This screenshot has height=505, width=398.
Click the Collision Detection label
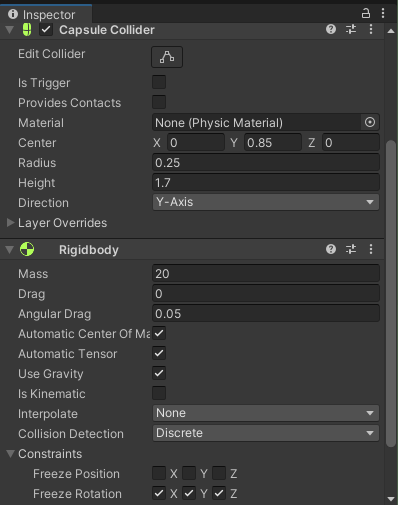click(71, 434)
